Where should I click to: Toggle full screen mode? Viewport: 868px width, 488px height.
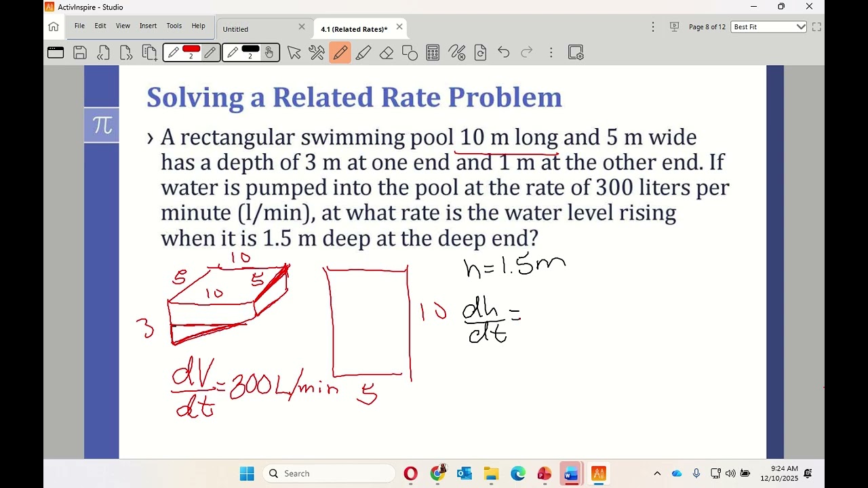point(816,27)
